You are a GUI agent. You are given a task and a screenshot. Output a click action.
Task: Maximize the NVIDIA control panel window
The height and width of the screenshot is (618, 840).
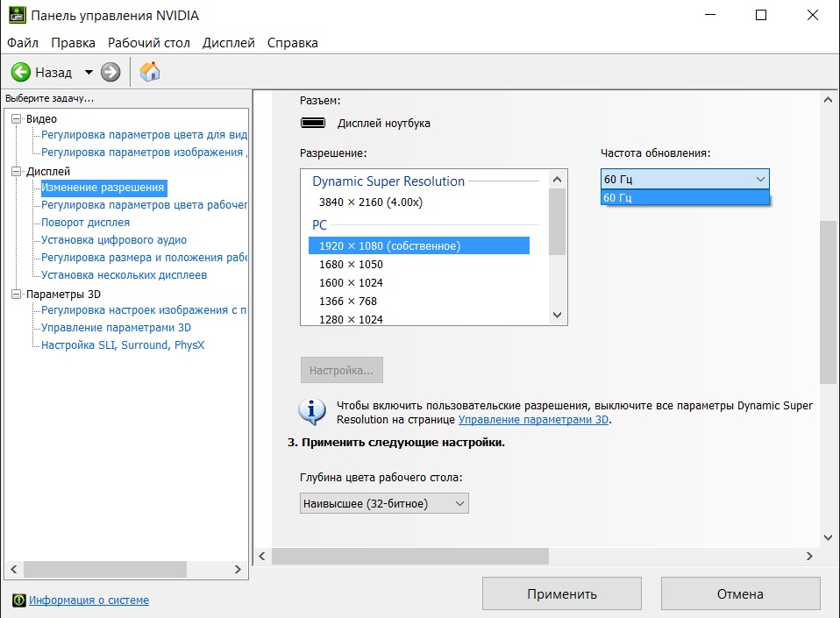point(761,15)
